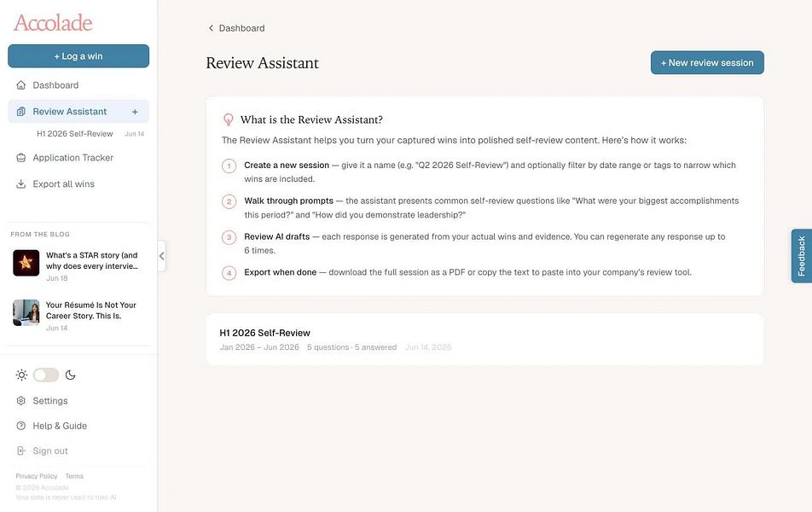Click the Dashboard home icon in sidebar

20,85
